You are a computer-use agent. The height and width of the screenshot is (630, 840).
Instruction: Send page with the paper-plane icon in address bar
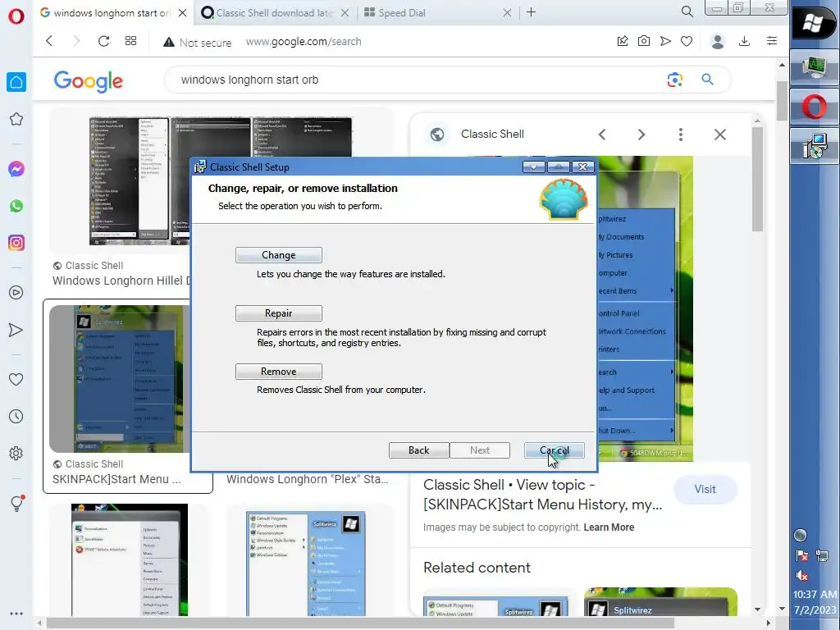pos(665,41)
